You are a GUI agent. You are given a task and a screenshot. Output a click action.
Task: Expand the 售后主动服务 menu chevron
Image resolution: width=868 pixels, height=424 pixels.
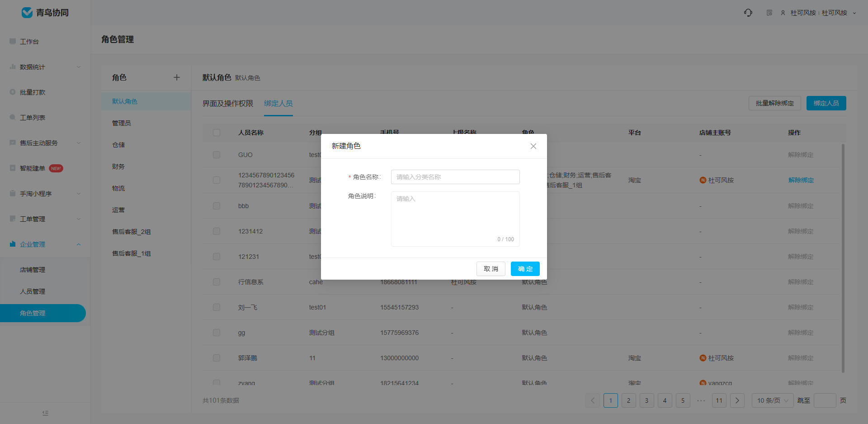pyautogui.click(x=79, y=143)
